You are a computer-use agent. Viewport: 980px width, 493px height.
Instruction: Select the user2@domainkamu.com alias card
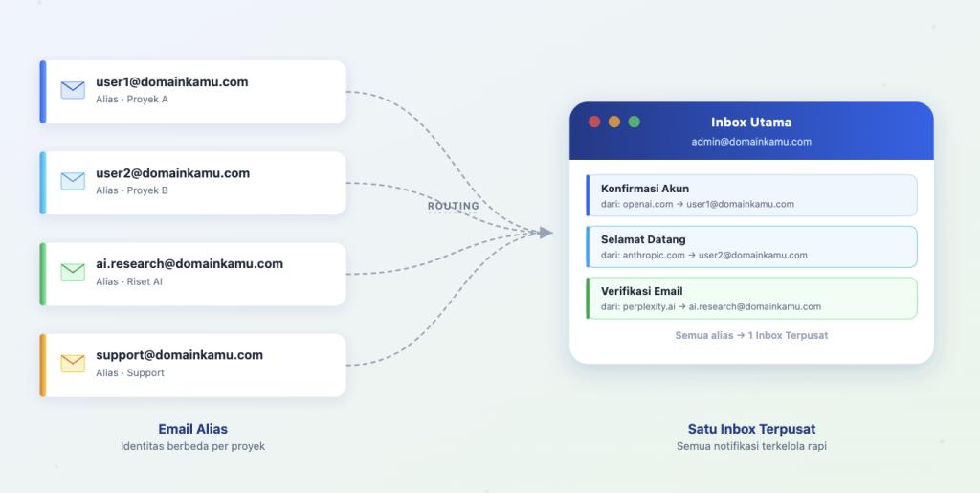[193, 183]
